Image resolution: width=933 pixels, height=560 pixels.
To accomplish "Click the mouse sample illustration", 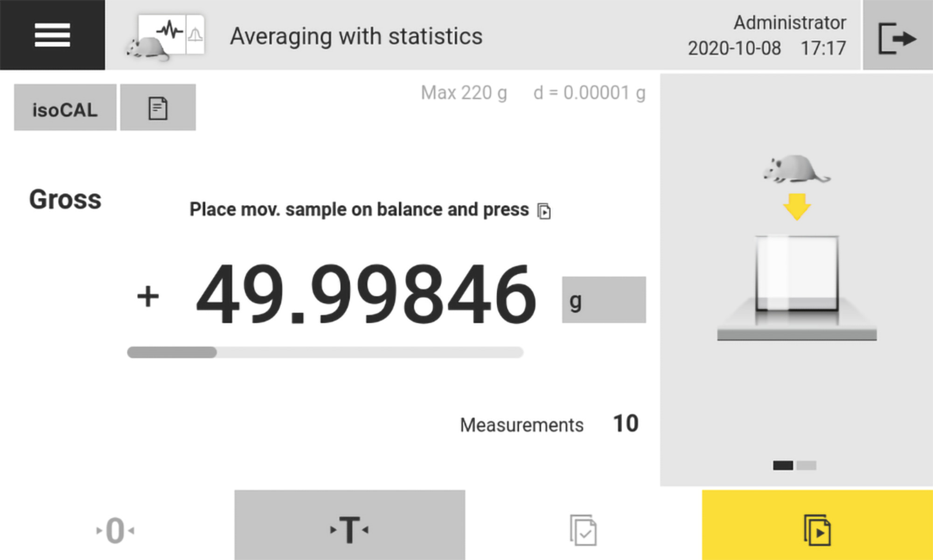I will pos(795,169).
